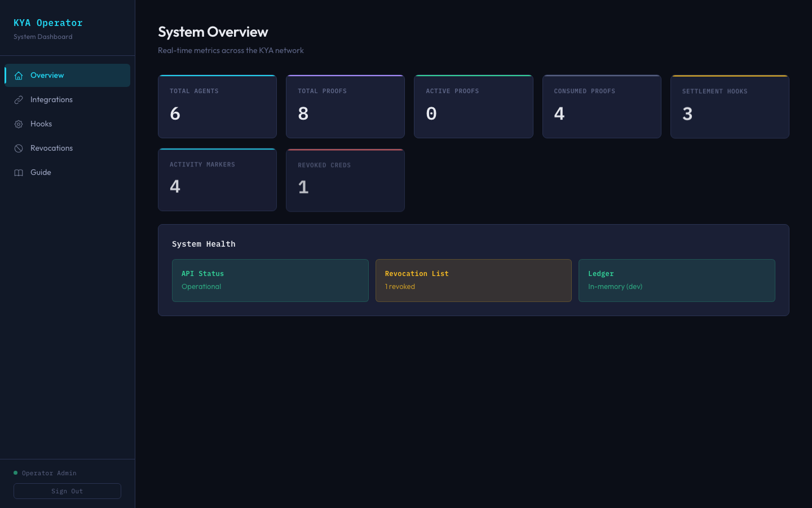The image size is (812, 508).
Task: Click the API Status Operational card
Action: 270,280
